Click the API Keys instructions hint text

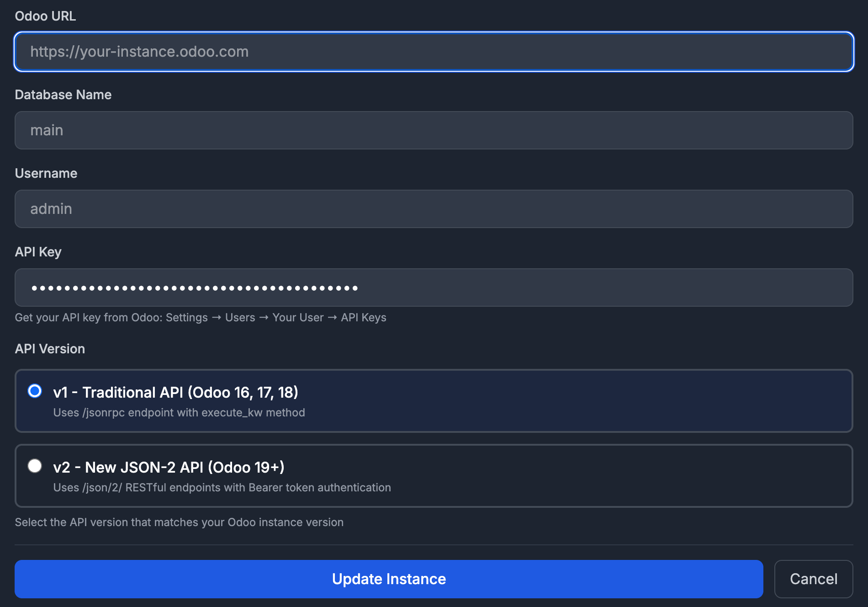coord(201,317)
